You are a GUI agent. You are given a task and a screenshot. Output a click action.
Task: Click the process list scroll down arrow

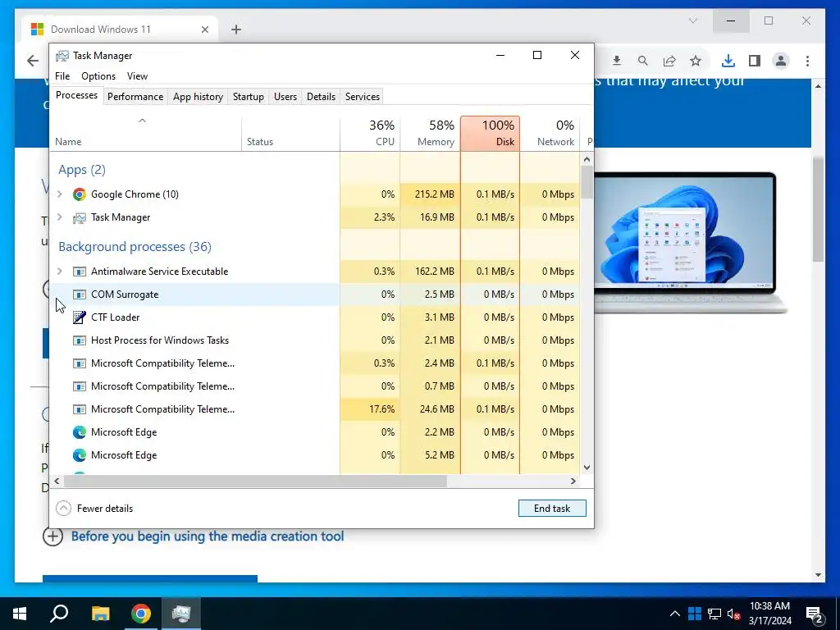pos(587,467)
